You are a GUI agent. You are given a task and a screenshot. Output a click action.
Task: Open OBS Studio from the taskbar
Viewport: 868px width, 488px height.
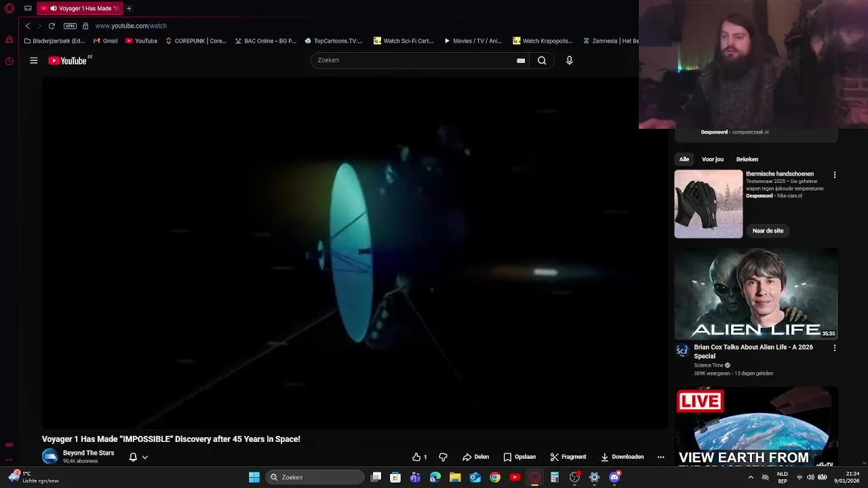(574, 477)
